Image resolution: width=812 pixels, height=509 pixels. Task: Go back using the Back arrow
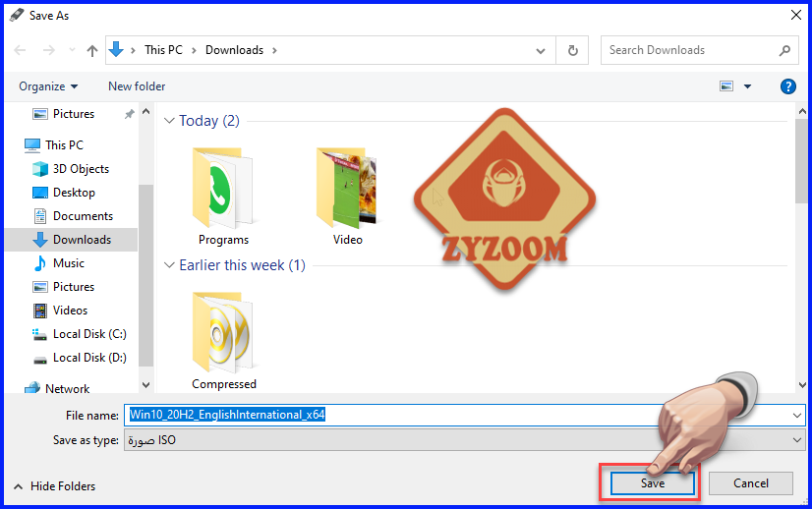pos(20,50)
